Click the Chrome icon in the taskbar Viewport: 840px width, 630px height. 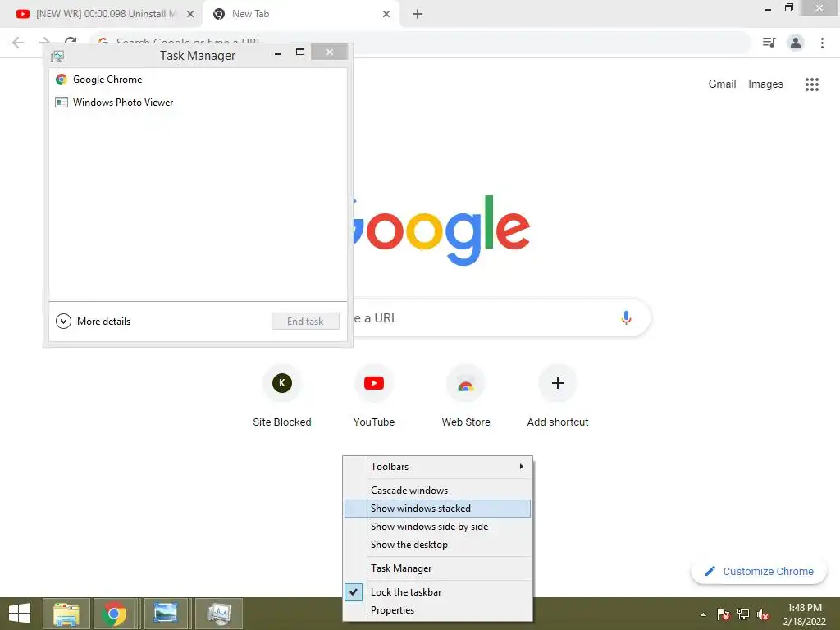point(114,614)
